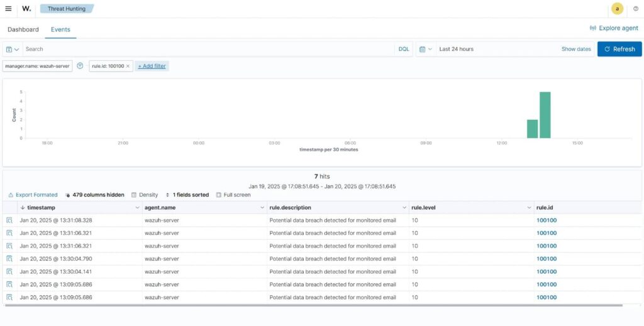Expand the timestamp column header menu

tap(137, 207)
